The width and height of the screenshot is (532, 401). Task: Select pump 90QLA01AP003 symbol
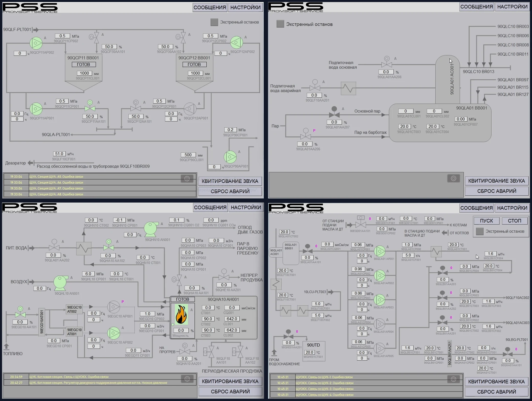coord(380,300)
